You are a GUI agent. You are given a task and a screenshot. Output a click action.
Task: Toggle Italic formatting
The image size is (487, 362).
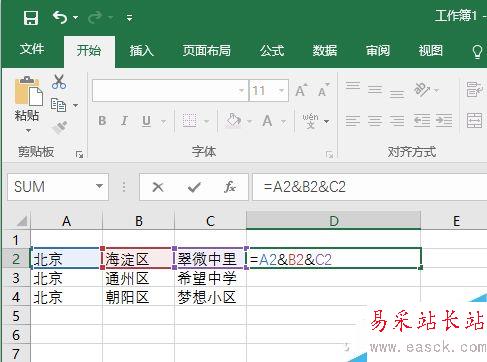pyautogui.click(x=124, y=121)
